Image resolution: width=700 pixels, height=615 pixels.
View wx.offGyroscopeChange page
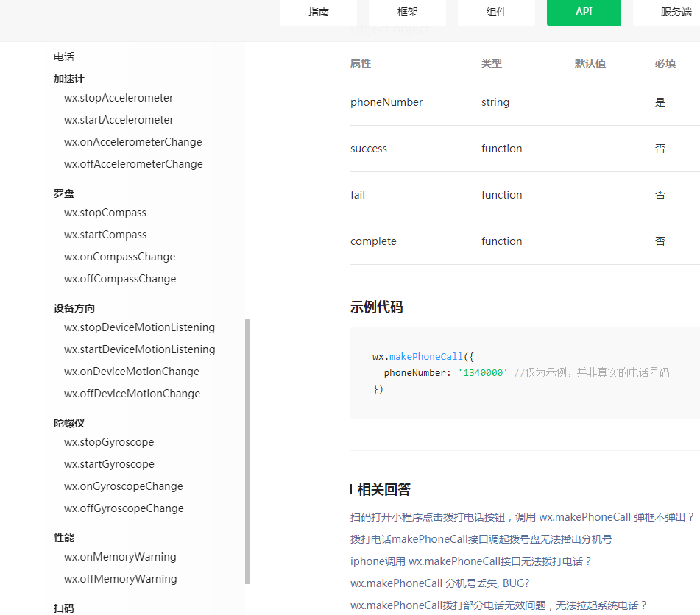(x=124, y=508)
